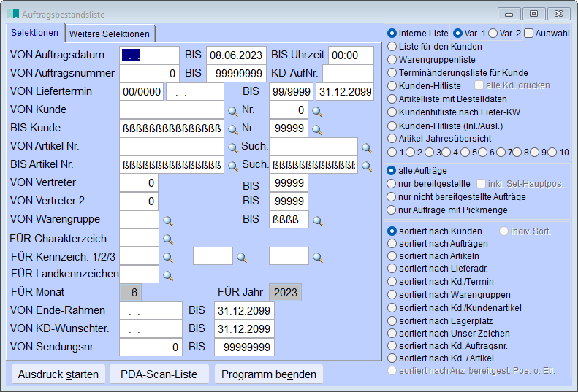Choose nur bereitgestellte orders option
This screenshot has width=578, height=392.
pyautogui.click(x=392, y=183)
